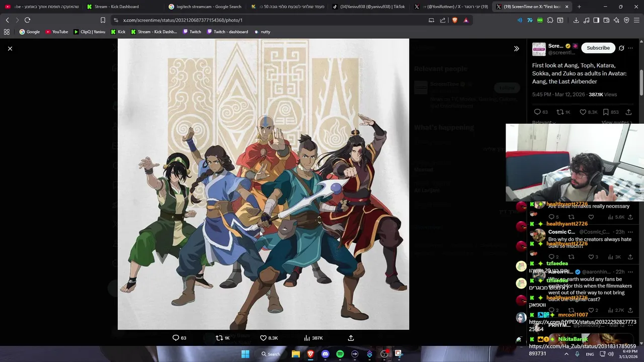The width and height of the screenshot is (644, 362).
Task: Switch to the first YouTube tab
Action: (x=41, y=7)
